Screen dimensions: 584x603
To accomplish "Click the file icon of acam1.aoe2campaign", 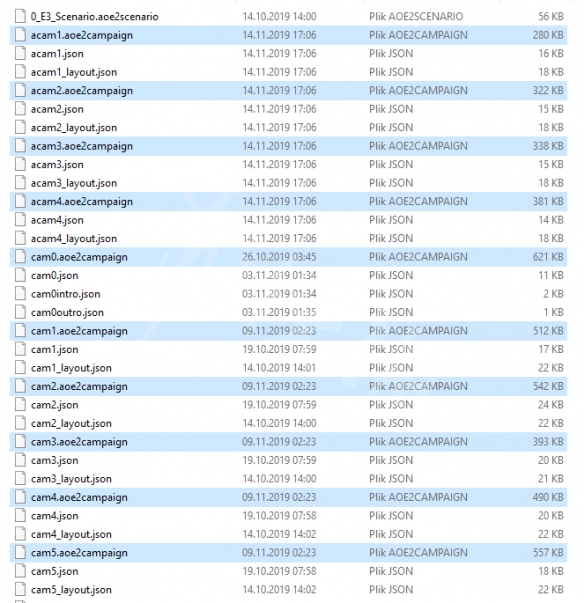I will tap(20, 35).
